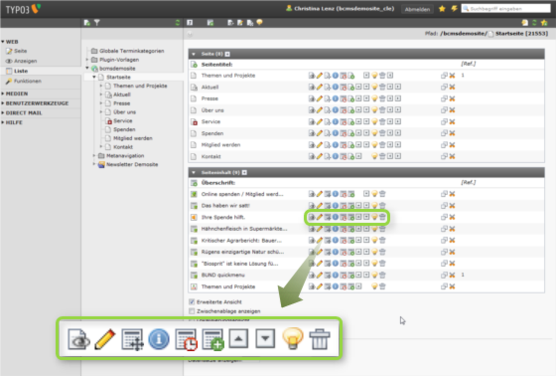Image resolution: width=556 pixels, height=376 pixels.
Task: Toggle hide lightbulb in Biosprit row
Action: click(x=374, y=264)
